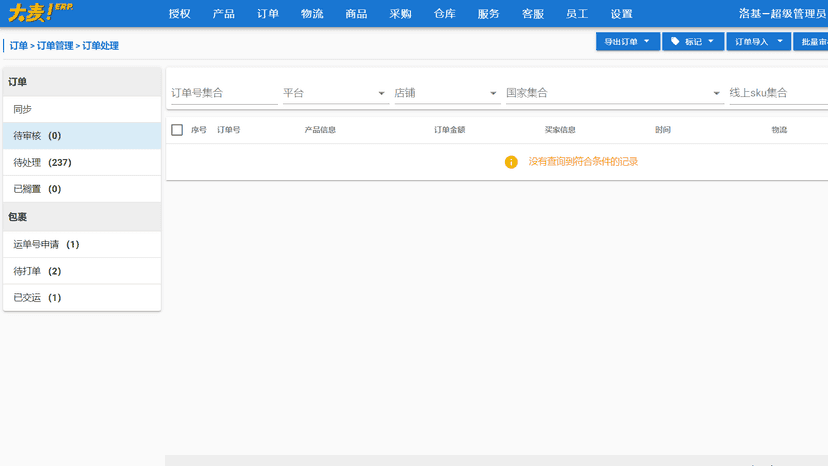Click 订单管理 breadcrumb link
The width and height of the screenshot is (828, 466).
55,46
